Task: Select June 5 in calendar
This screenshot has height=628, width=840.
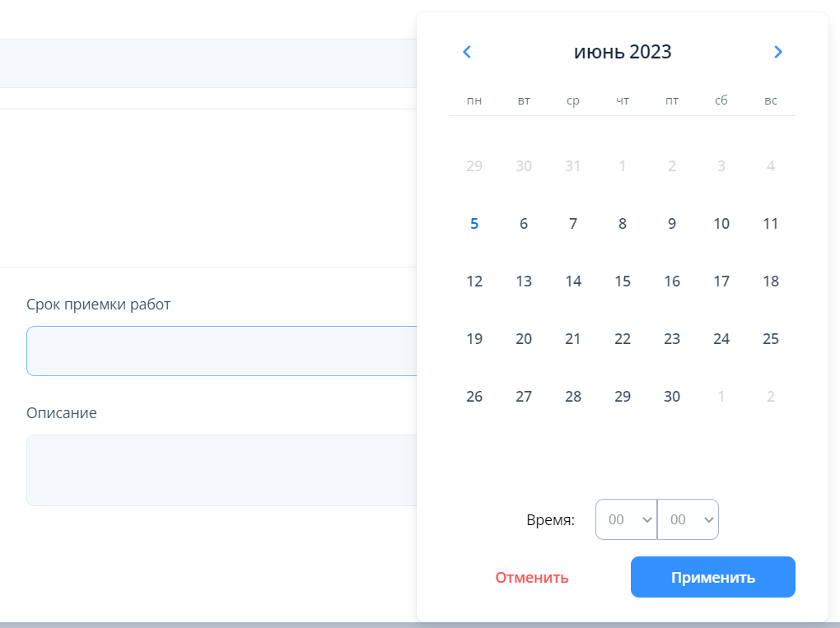Action: click(x=474, y=224)
